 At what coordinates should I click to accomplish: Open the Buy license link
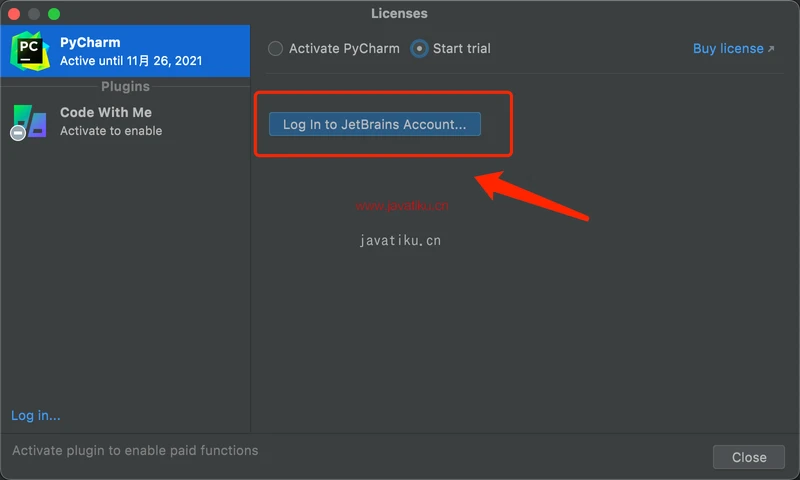[x=727, y=48]
